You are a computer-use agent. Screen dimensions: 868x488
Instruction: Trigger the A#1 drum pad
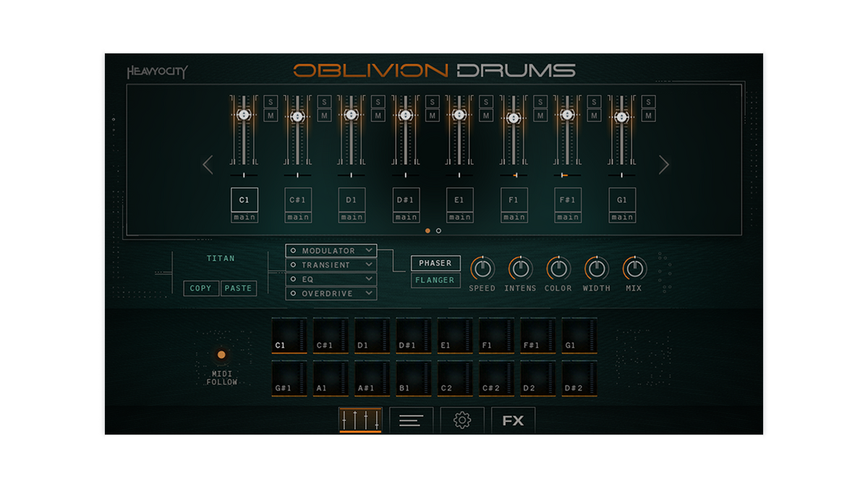(x=373, y=379)
